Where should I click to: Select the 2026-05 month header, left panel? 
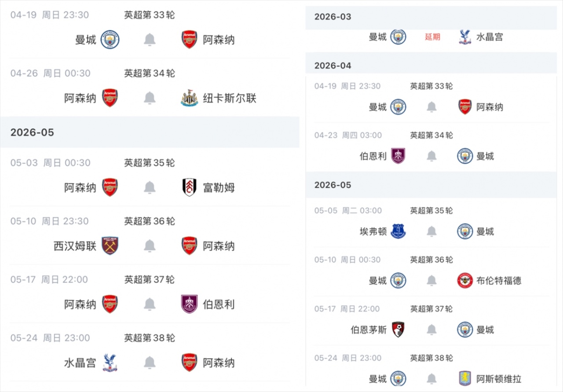(32, 132)
